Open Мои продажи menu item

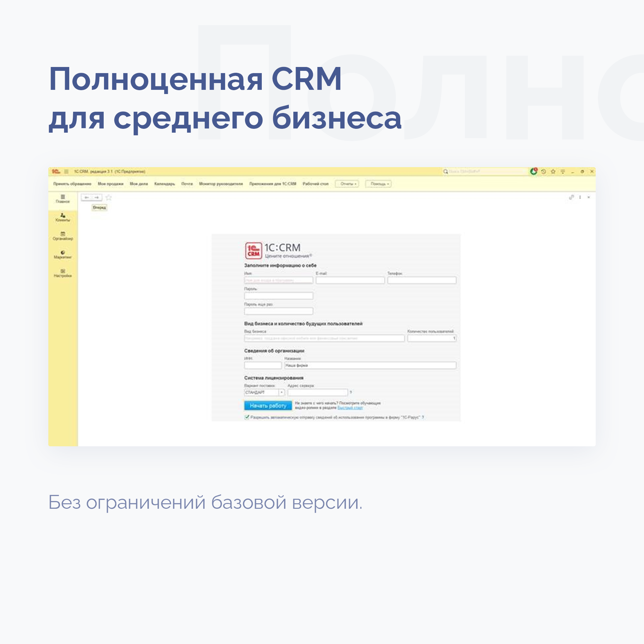coord(111,184)
